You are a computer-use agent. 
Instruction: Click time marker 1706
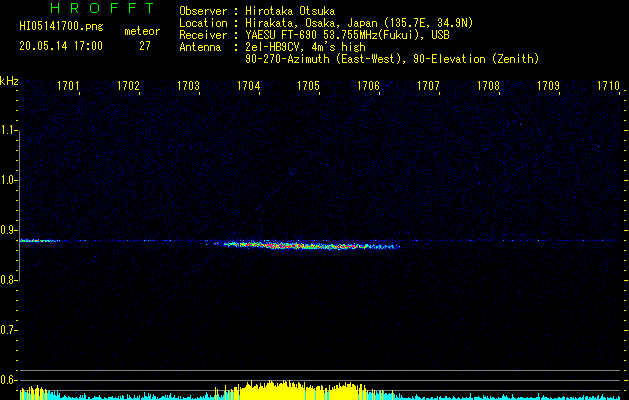[369, 86]
